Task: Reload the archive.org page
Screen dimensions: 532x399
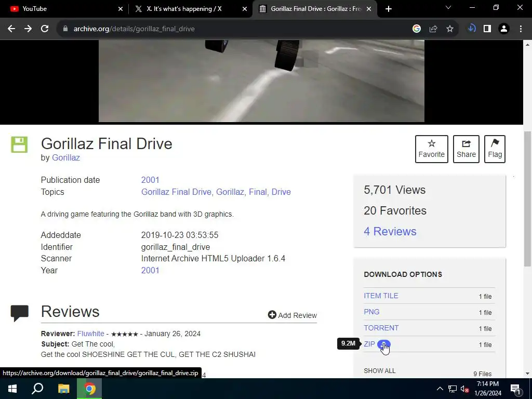Action: 45,29
